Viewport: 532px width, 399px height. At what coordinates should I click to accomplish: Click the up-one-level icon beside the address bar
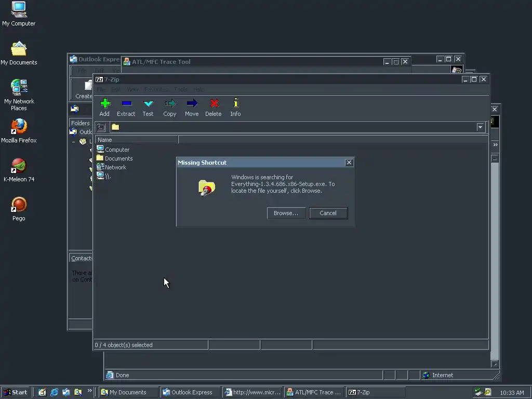[101, 127]
